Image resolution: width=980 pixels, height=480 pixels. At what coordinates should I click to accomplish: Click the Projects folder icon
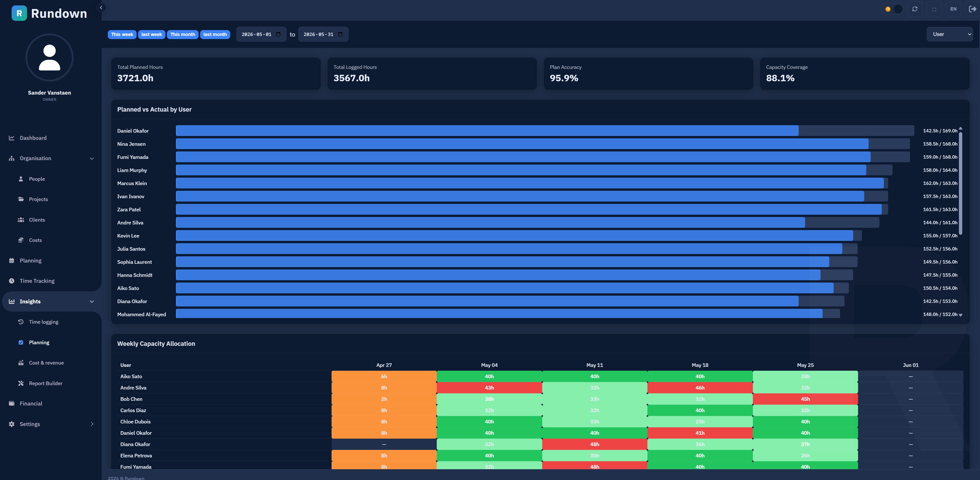[x=21, y=199]
